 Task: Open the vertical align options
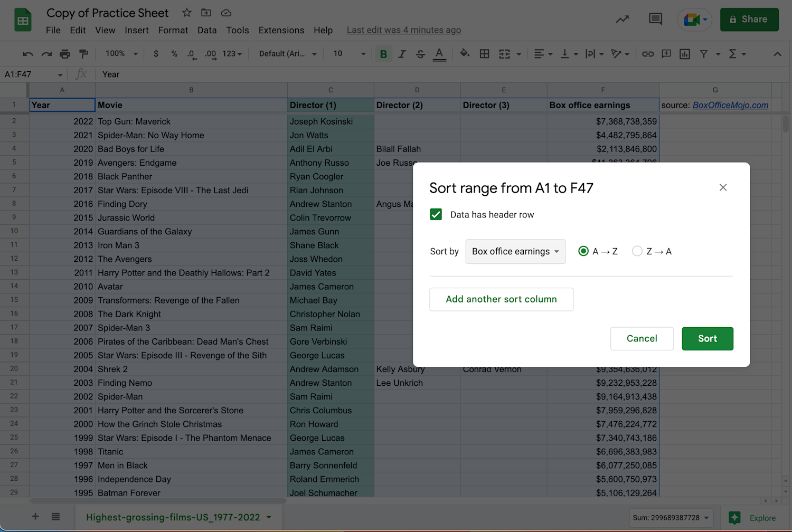coord(569,54)
